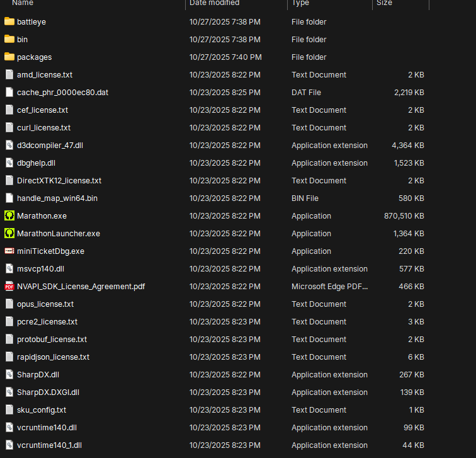Sort by the Size column header
Viewport: 476px width, 458px height.
pyautogui.click(x=384, y=3)
